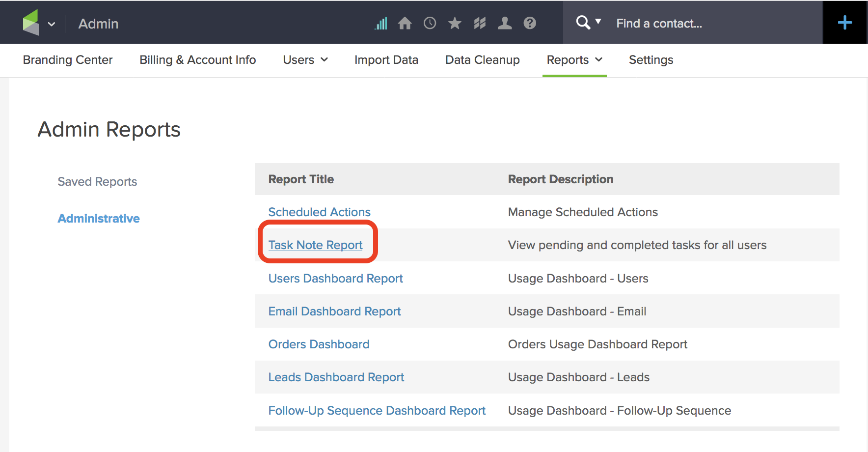Switch to the Branding Center tab

pyautogui.click(x=67, y=60)
